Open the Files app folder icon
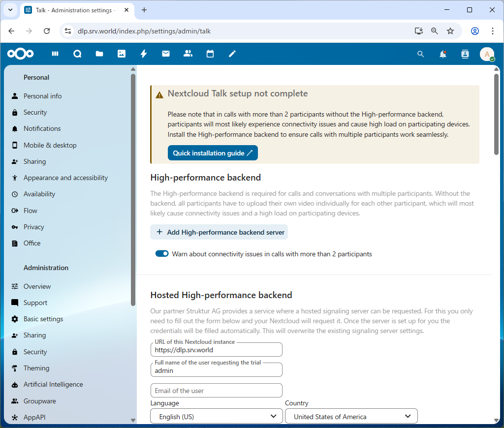 point(99,54)
